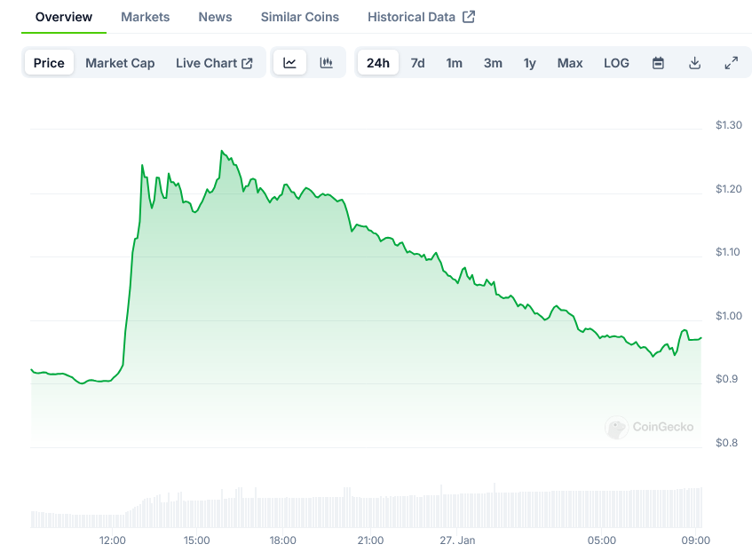This screenshot has width=752, height=560.
Task: Set chart range to 3m
Action: [x=493, y=63]
